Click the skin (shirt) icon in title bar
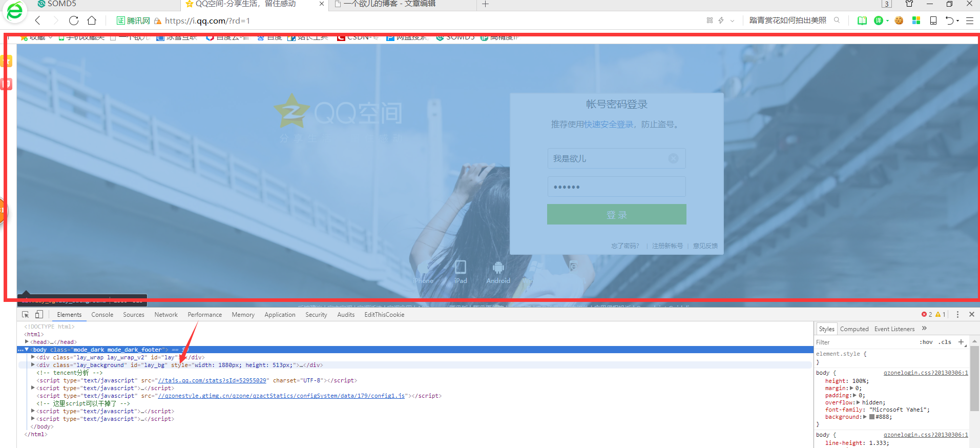 pos(909,4)
